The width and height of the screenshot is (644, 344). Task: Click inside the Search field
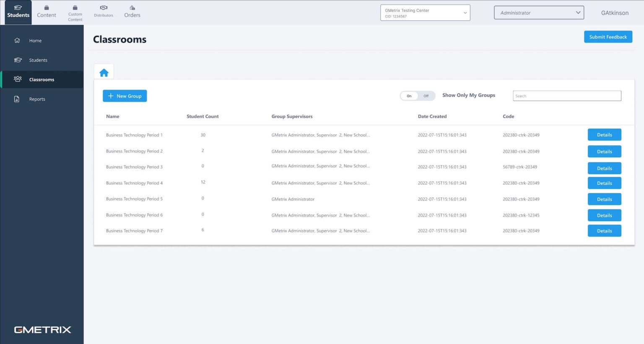[566, 96]
